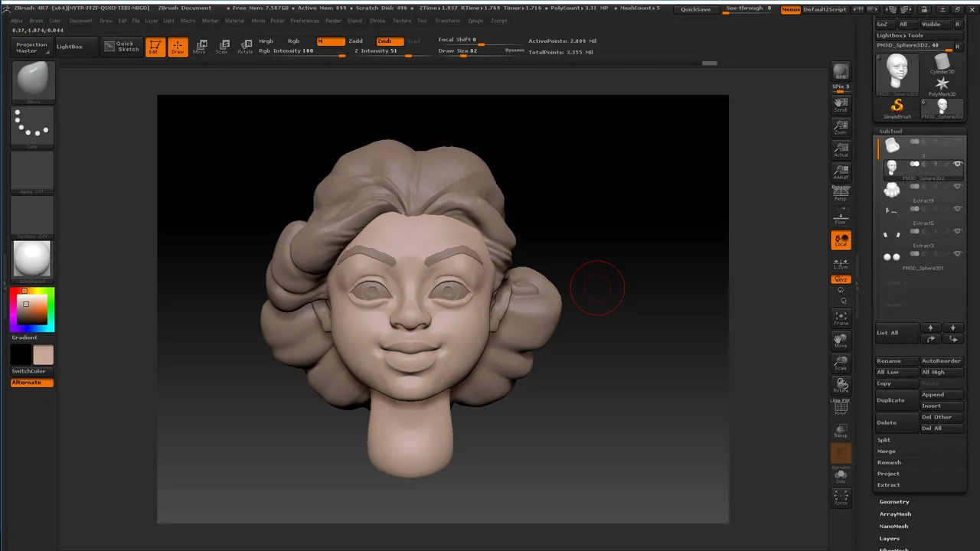
Task: Toggle Solo mode
Action: [x=841, y=476]
